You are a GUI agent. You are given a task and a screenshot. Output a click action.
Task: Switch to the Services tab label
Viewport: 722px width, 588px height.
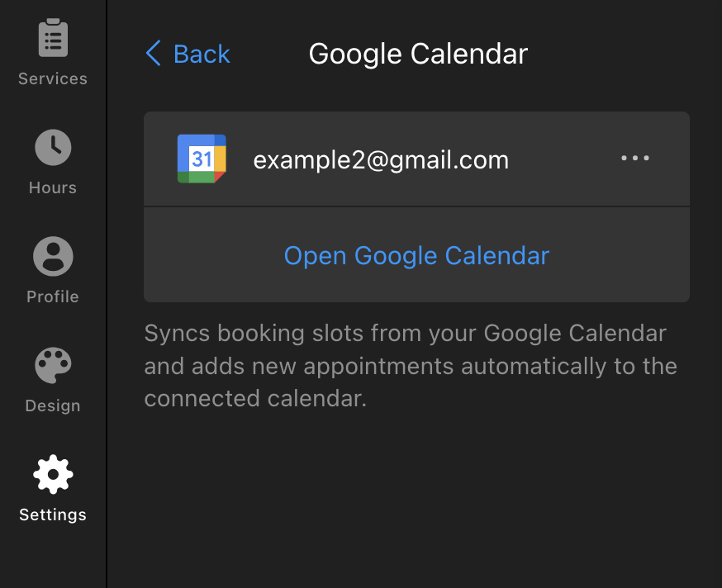[53, 79]
